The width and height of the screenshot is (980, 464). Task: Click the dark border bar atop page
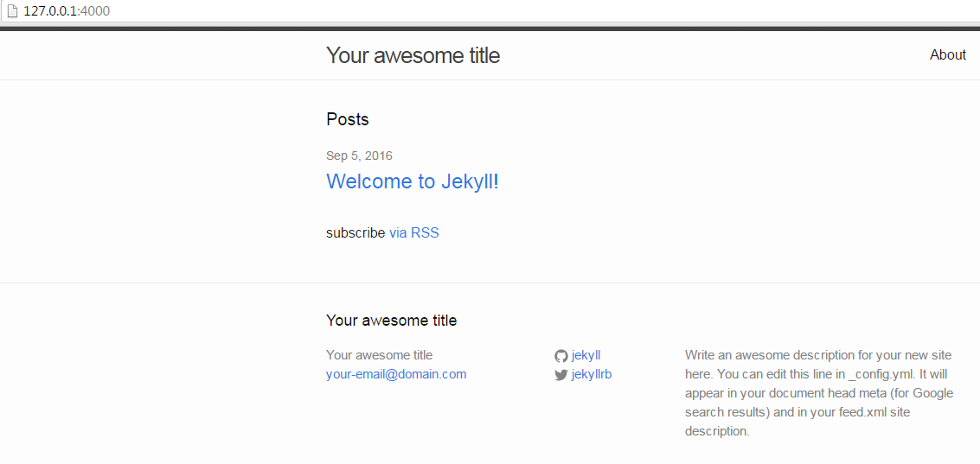pos(490,29)
